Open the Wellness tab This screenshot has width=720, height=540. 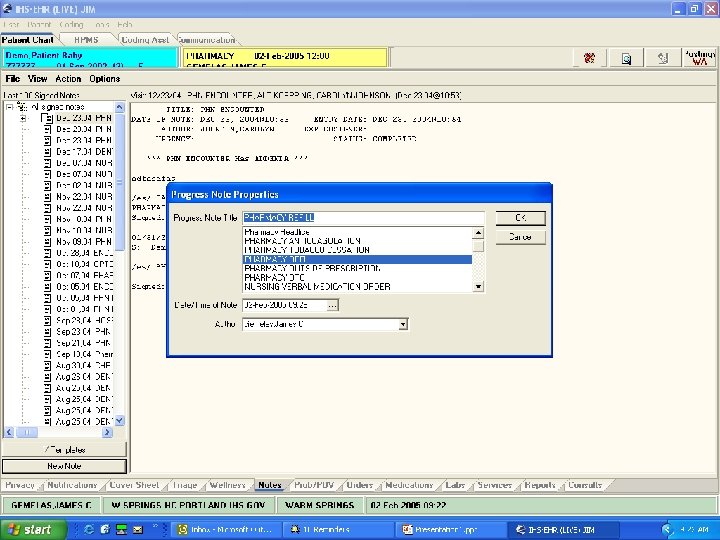pyautogui.click(x=227, y=485)
